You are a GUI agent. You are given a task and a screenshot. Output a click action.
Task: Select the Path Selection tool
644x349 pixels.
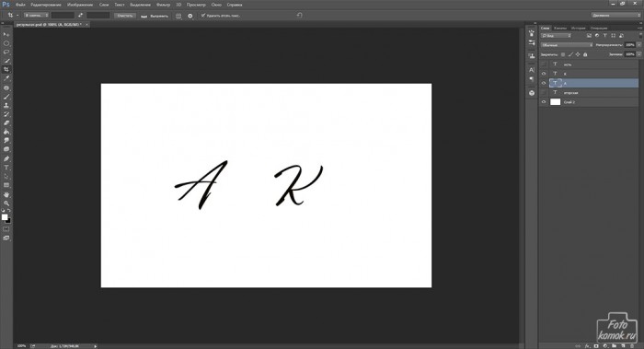pos(6,177)
